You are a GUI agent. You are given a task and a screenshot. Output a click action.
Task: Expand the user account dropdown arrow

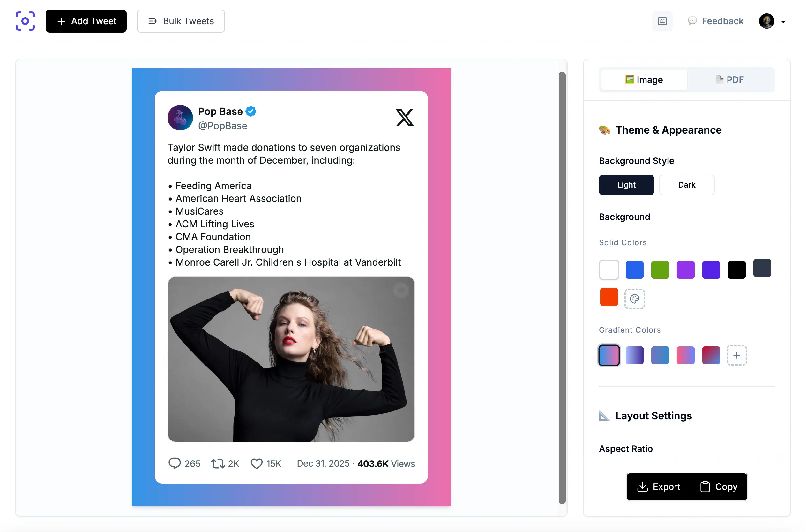[x=783, y=22]
